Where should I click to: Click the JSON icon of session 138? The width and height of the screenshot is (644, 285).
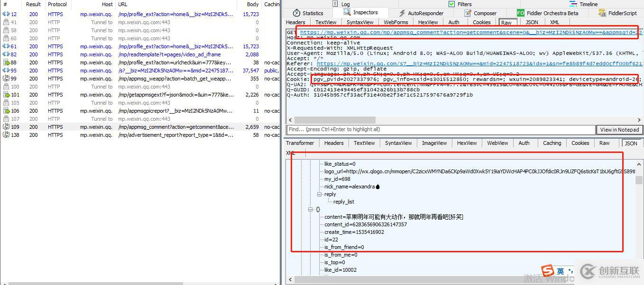tap(6, 135)
